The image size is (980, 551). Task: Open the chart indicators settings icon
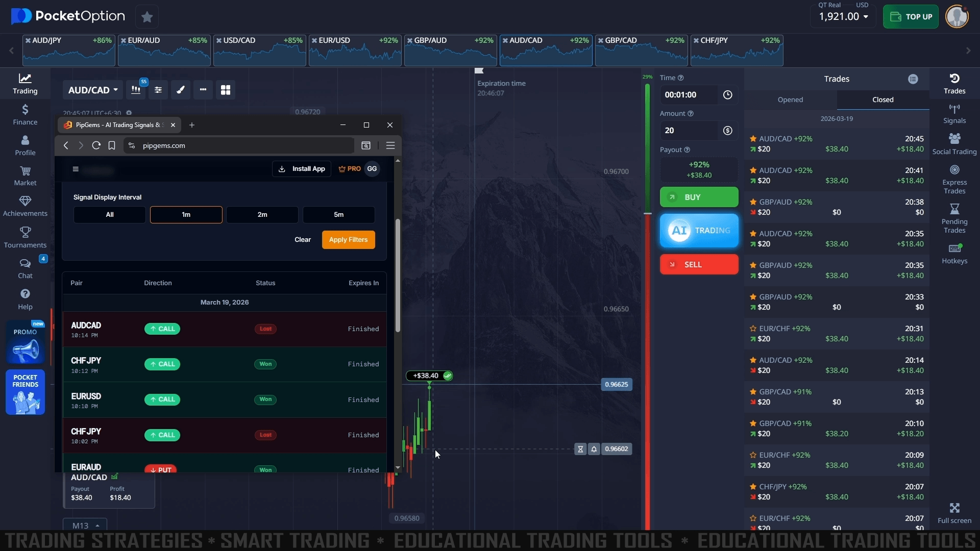tap(158, 90)
